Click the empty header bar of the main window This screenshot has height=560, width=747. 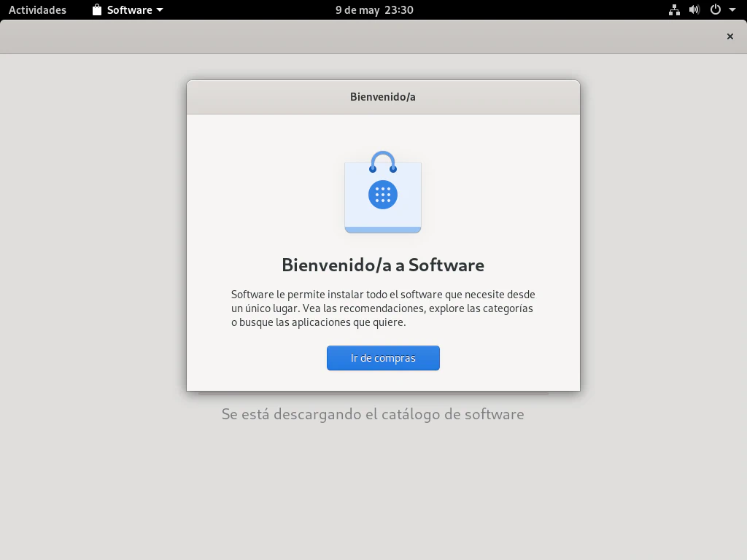click(365, 36)
